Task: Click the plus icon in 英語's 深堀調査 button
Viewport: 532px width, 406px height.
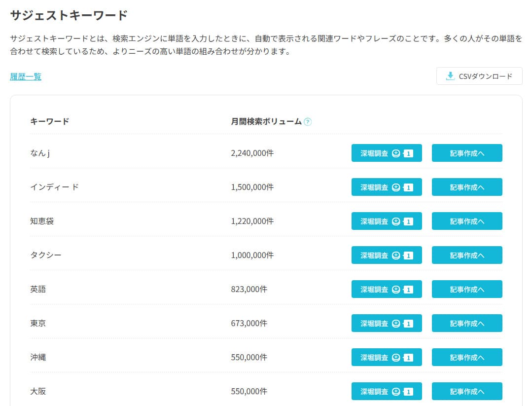Action: (396, 289)
